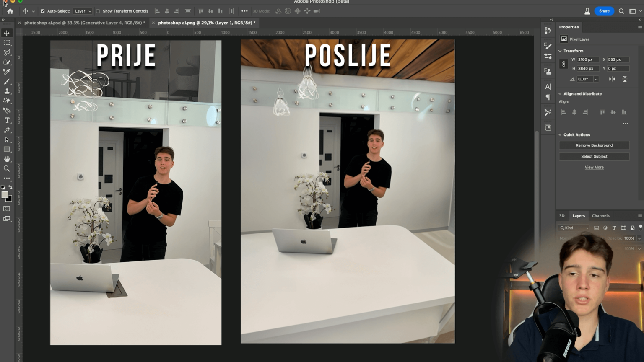644x362 pixels.
Task: Go to the Home screen
Action: point(10,11)
